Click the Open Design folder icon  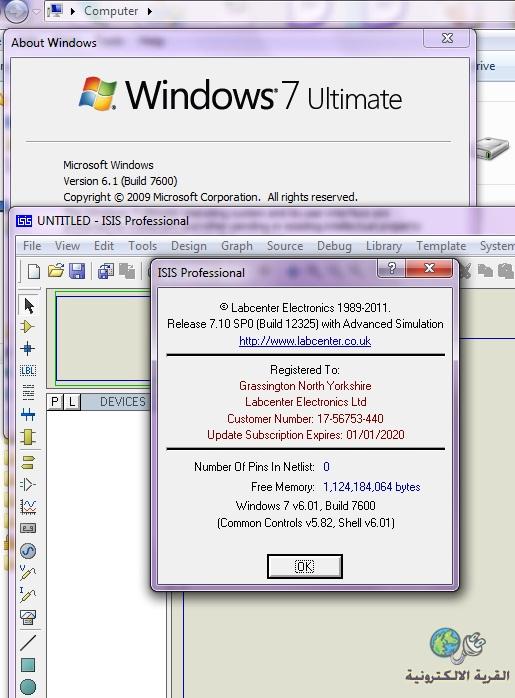[x=56, y=271]
